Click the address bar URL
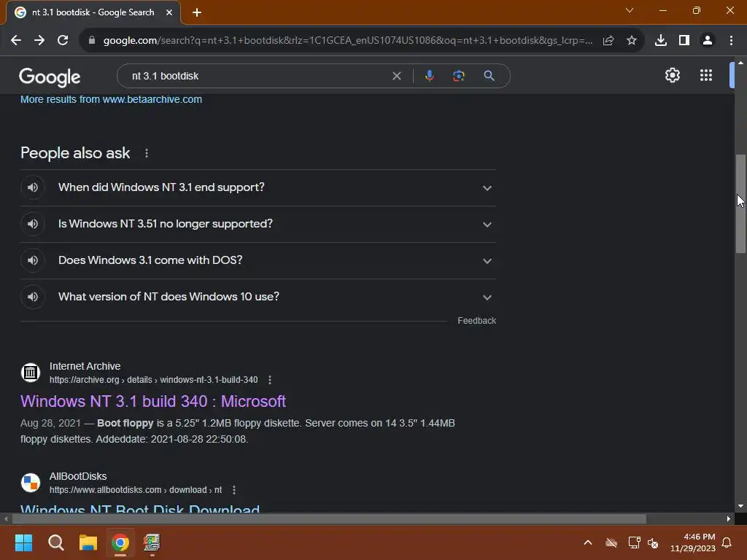 tap(348, 41)
